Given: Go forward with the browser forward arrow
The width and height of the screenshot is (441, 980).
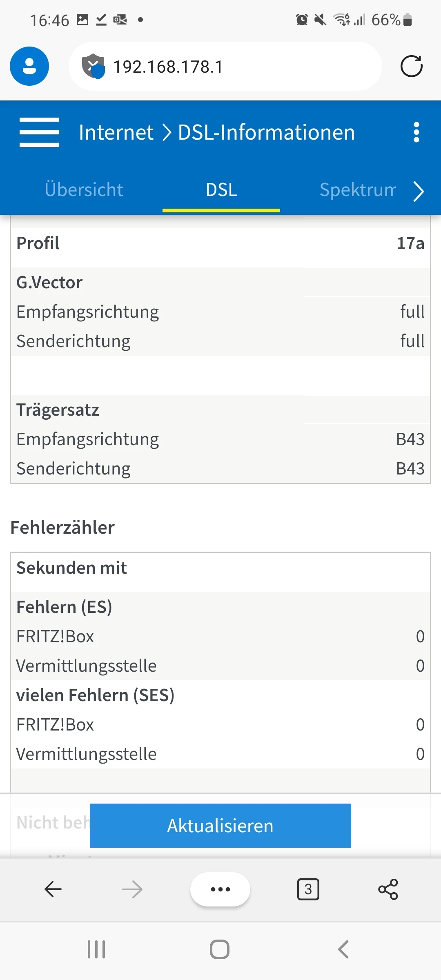Looking at the screenshot, I should pyautogui.click(x=132, y=889).
